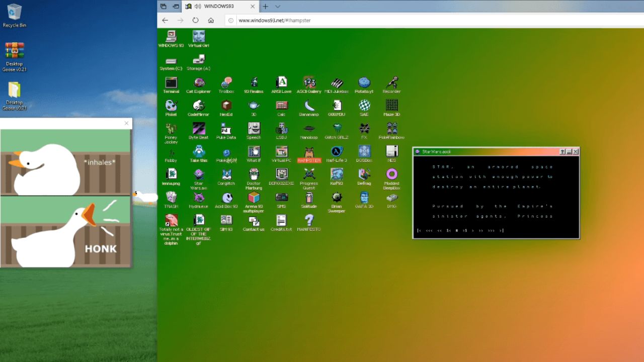Expand the tab list chevron beside new tab
Screen dimensions: 644x362
point(277,7)
